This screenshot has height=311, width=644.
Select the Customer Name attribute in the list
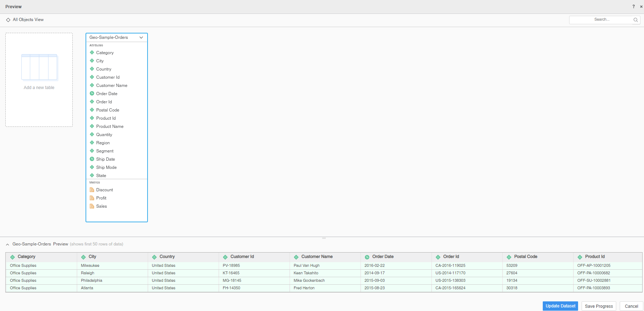112,85
